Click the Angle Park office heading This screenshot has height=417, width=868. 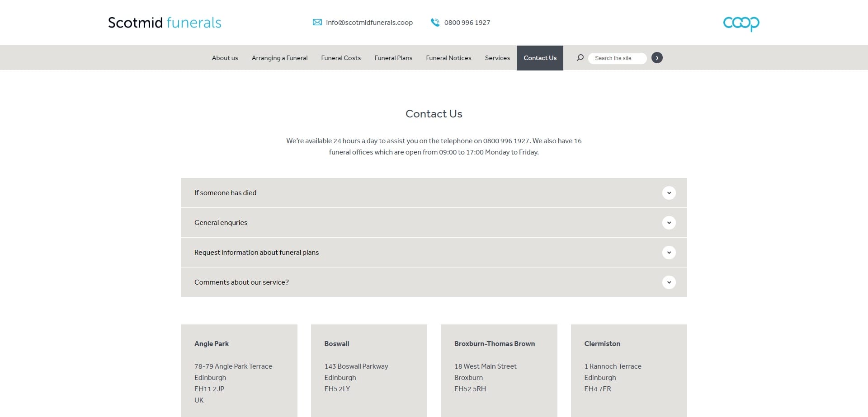click(x=212, y=344)
